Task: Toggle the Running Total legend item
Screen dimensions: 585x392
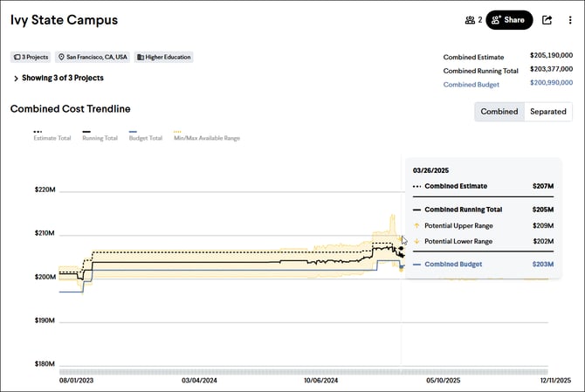Action: click(98, 135)
